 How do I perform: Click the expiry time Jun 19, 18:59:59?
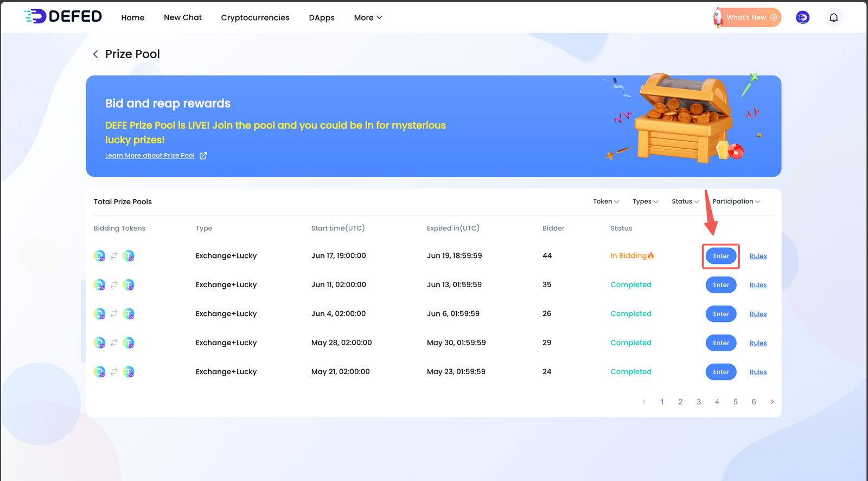(454, 256)
